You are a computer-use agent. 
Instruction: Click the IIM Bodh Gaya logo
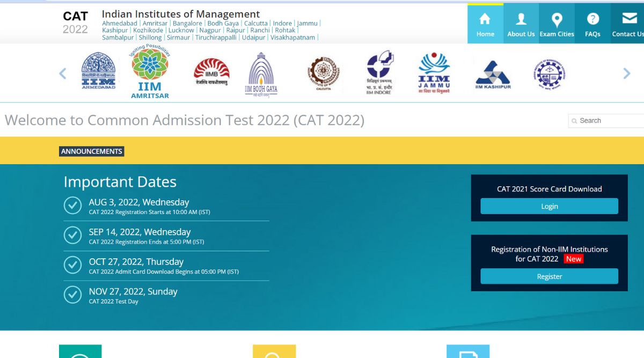pyautogui.click(x=261, y=74)
